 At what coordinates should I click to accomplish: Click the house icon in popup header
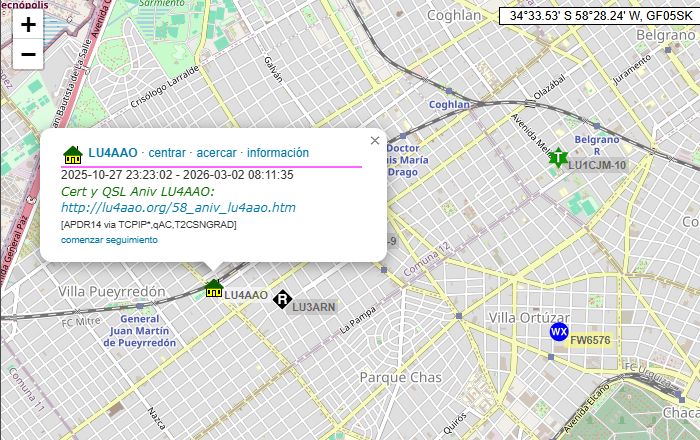pos(73,154)
